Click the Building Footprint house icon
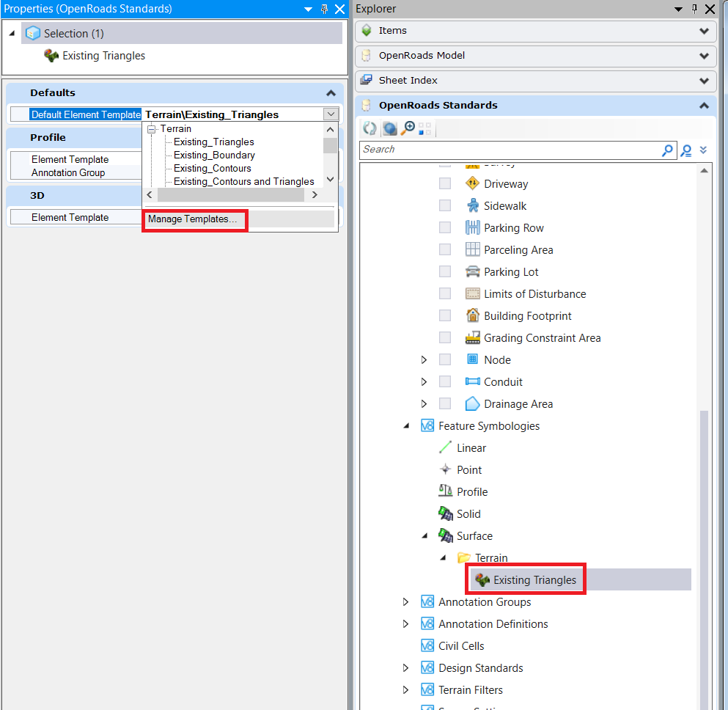Screen dimensions: 728x710 (x=472, y=315)
